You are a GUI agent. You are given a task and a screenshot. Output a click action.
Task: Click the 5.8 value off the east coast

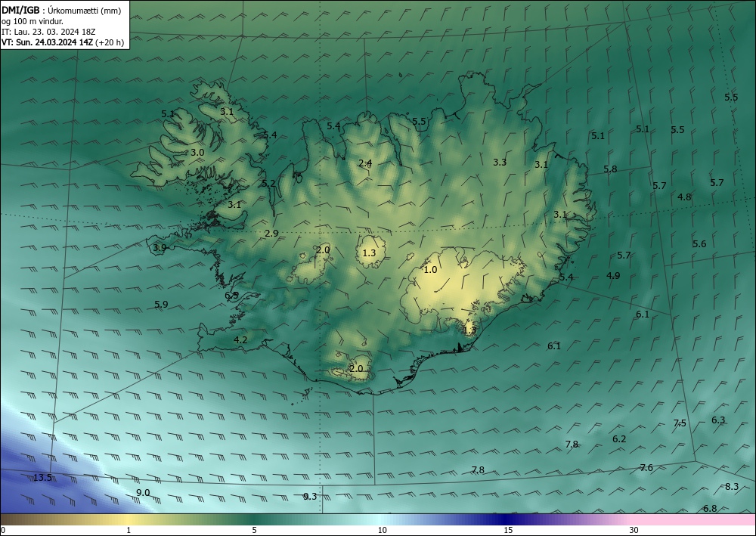coord(610,169)
